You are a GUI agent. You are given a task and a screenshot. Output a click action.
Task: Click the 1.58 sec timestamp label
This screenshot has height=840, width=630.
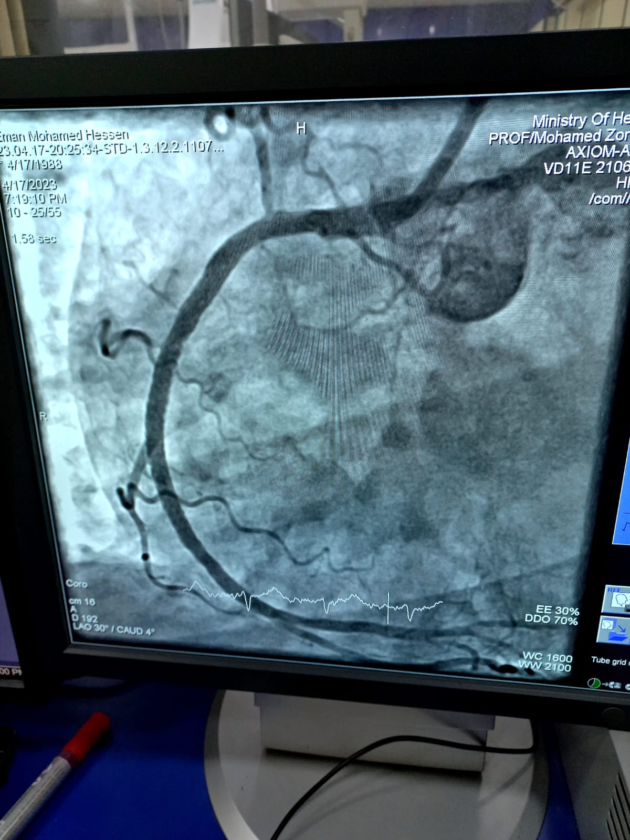[x=34, y=239]
